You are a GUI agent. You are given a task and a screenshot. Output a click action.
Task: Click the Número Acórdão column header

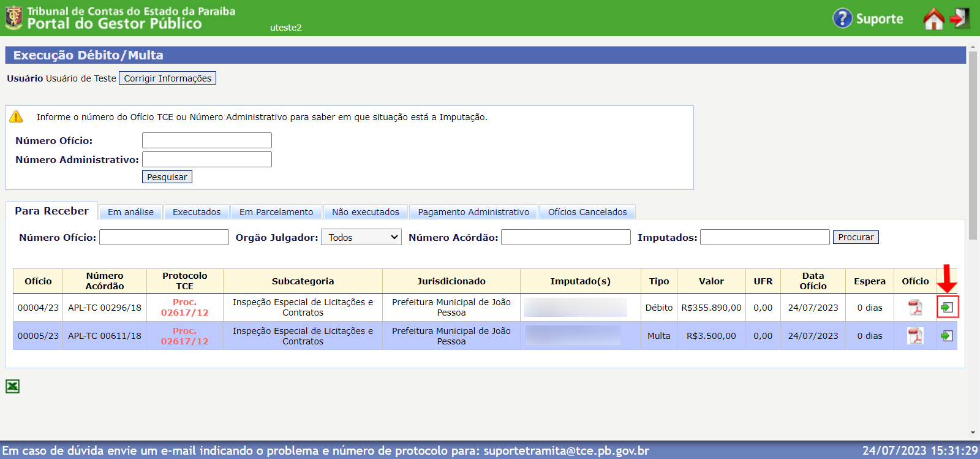105,281
